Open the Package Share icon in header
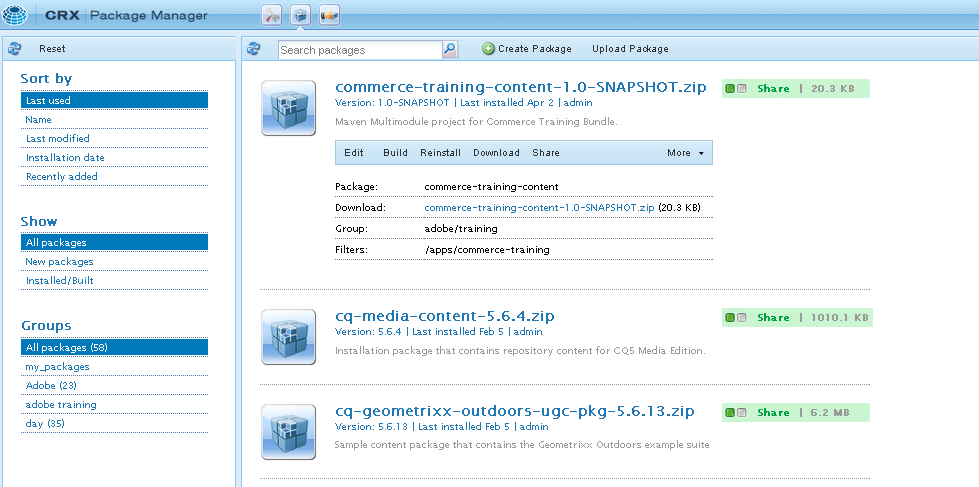 [330, 16]
